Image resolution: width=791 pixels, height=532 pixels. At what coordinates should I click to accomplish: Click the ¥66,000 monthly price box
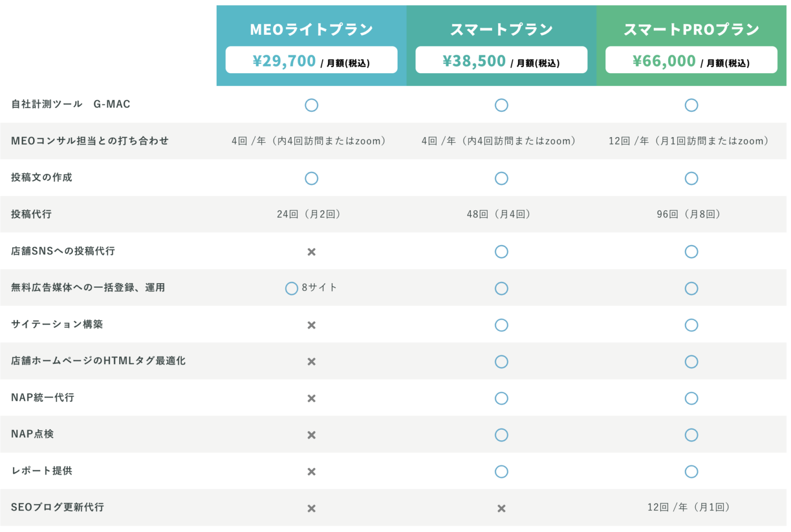click(x=691, y=60)
